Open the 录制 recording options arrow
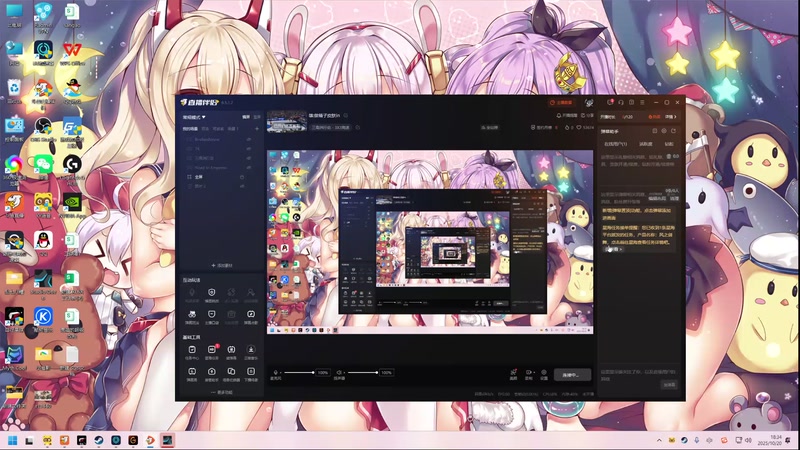Viewport: 800px width, 450px height. (534, 373)
